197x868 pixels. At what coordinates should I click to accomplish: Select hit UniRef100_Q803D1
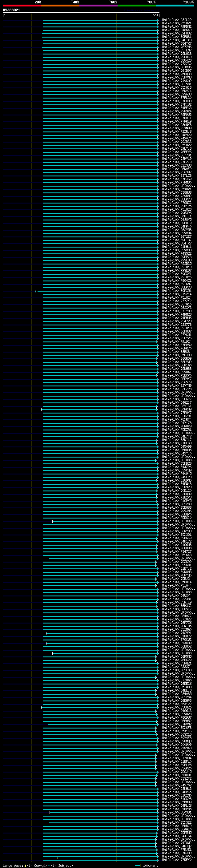[x=176, y=812]
